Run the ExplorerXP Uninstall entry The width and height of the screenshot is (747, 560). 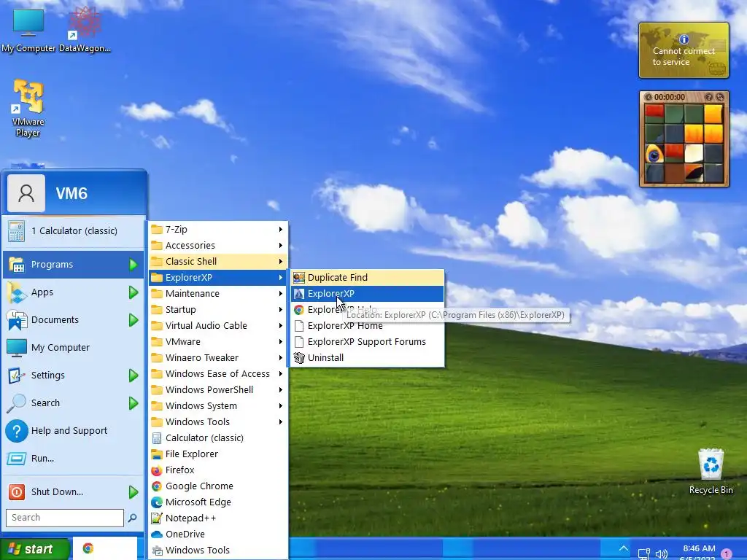368,357
